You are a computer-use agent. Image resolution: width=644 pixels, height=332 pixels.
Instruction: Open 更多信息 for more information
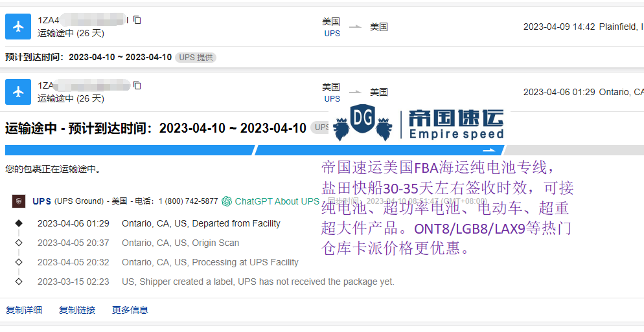coord(130,310)
